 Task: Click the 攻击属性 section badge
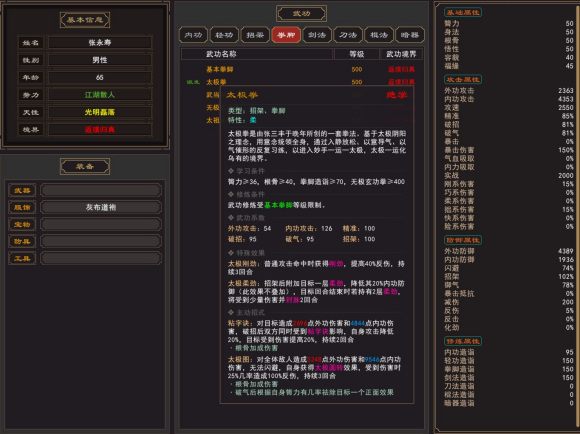(x=462, y=80)
